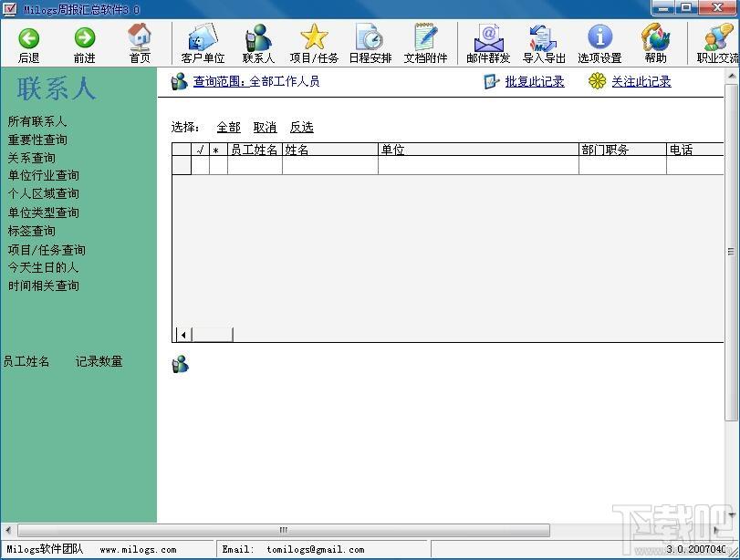The width and height of the screenshot is (740, 560).
Task: Click the Milogs软件团队 status bar text
Action: click(x=45, y=549)
